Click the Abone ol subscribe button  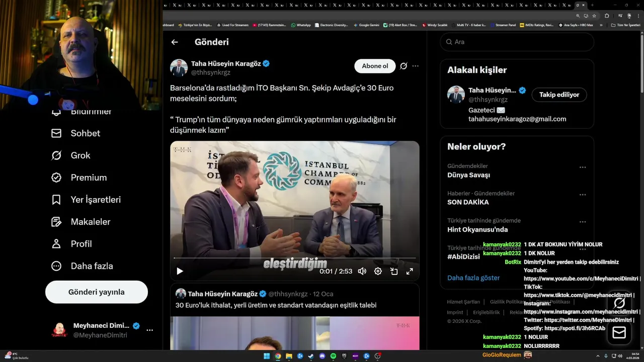click(x=375, y=66)
